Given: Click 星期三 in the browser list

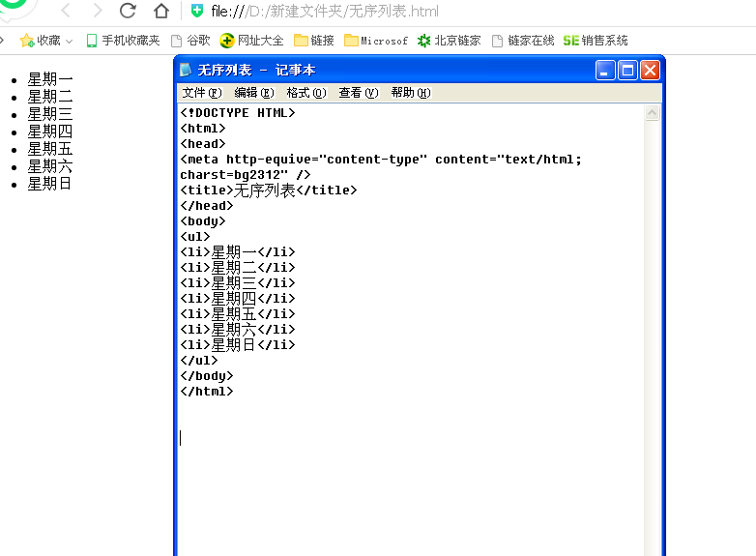Looking at the screenshot, I should [50, 114].
